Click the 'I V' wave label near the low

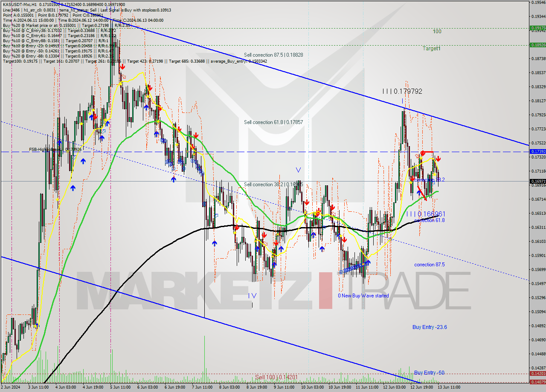point(253,295)
